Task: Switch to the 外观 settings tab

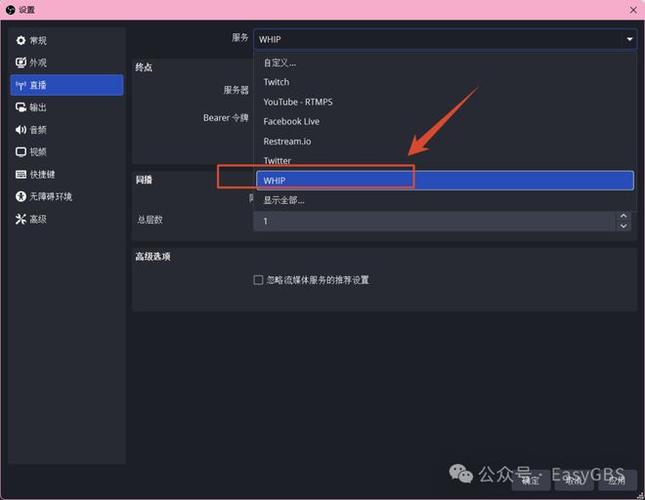Action: [67, 62]
